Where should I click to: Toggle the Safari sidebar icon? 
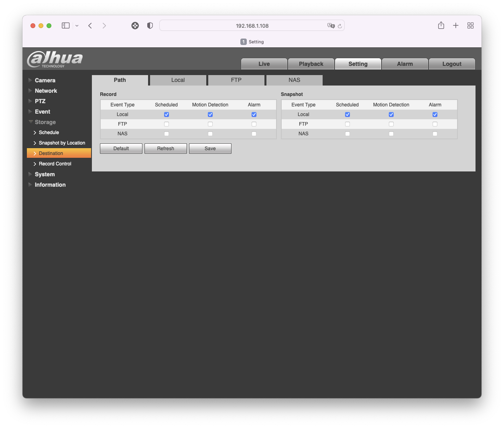pyautogui.click(x=66, y=26)
